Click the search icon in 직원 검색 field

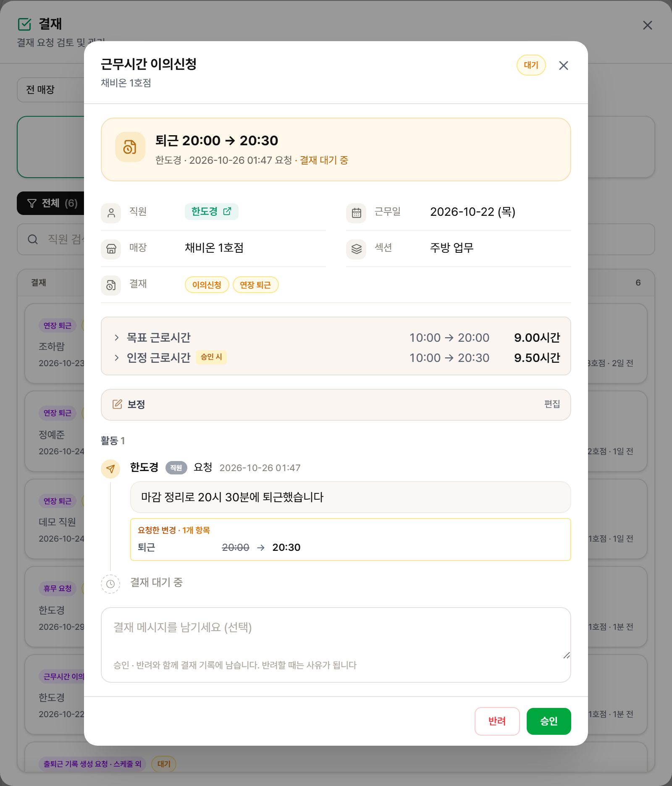(x=33, y=239)
